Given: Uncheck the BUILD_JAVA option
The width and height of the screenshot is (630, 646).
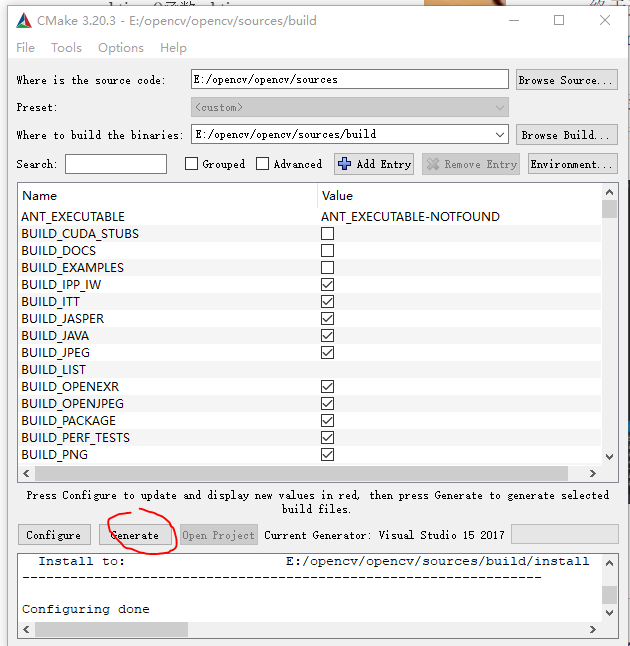Looking at the screenshot, I should [x=328, y=335].
